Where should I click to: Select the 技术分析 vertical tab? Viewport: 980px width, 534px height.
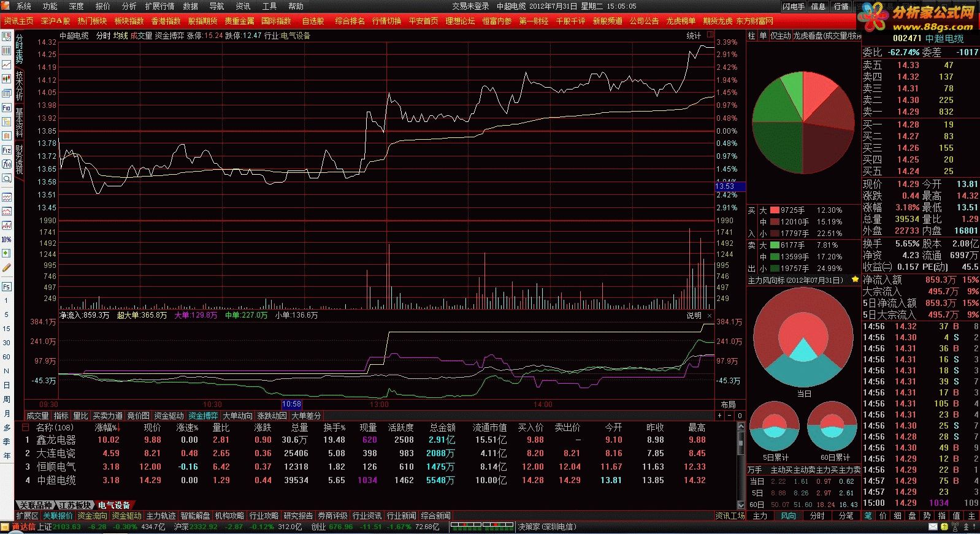[19, 86]
